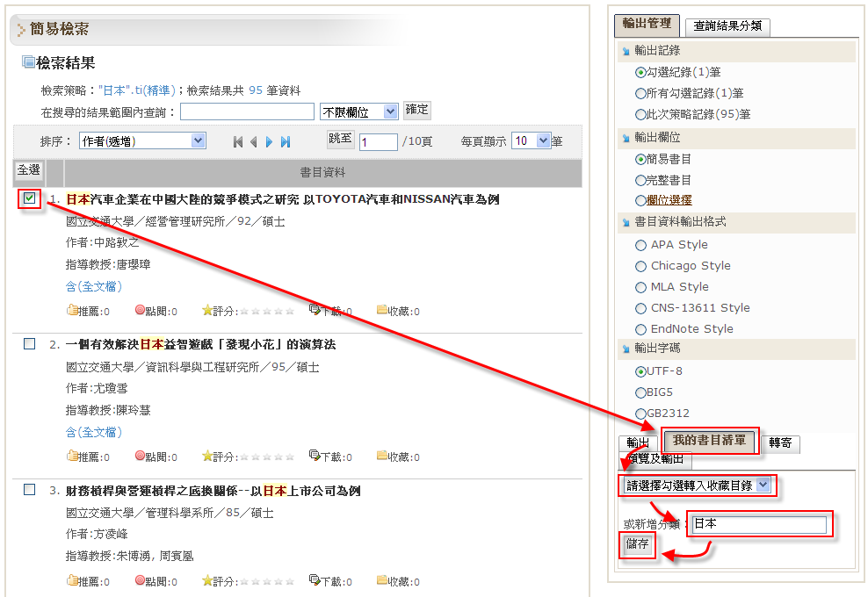Go to first page of results
Viewport: 868px width, 597px height.
click(237, 141)
